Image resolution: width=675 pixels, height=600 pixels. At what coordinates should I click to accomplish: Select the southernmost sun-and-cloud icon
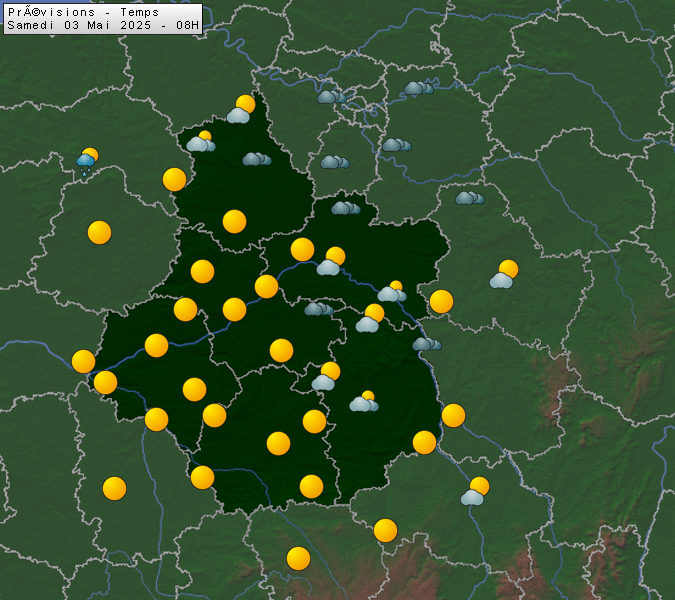click(x=475, y=491)
